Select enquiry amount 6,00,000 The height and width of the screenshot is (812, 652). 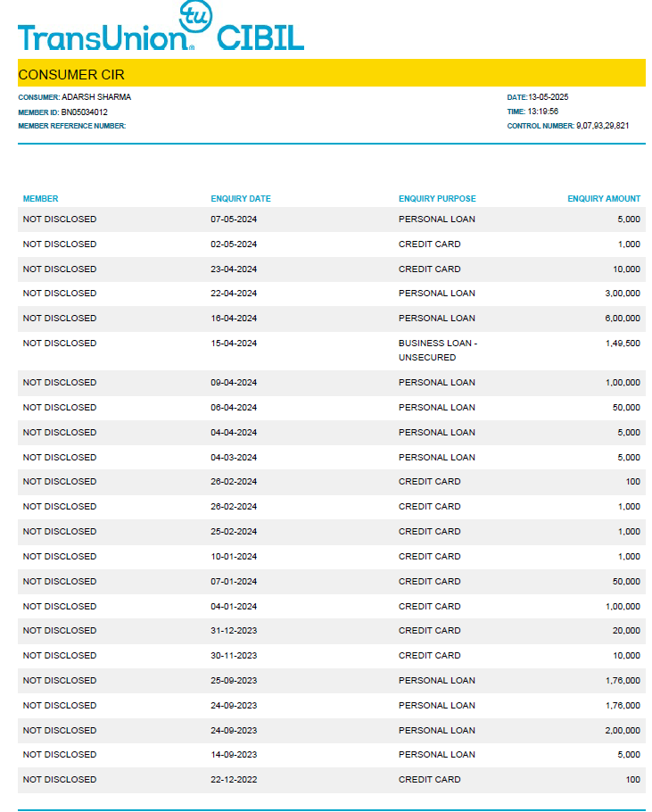coord(623,318)
